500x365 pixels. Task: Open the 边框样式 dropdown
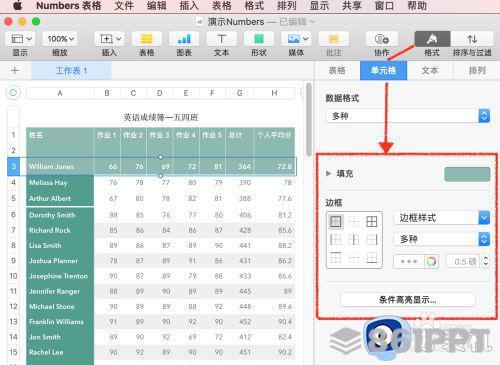(x=441, y=218)
